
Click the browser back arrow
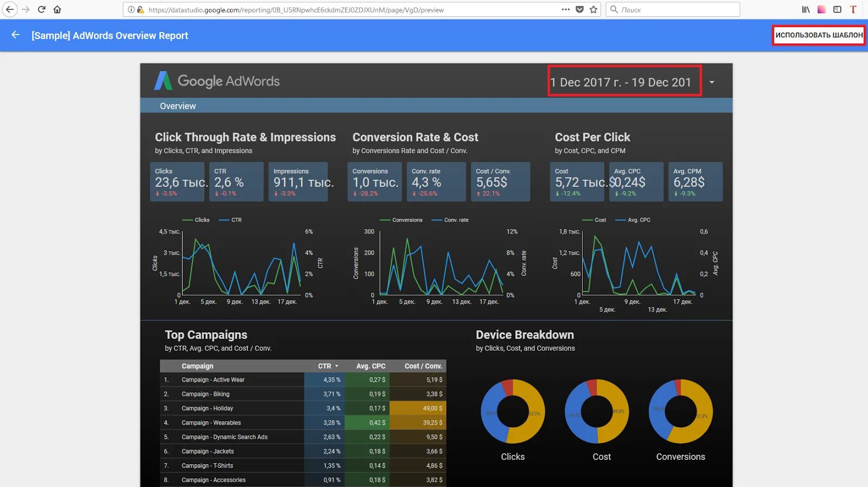(10, 9)
